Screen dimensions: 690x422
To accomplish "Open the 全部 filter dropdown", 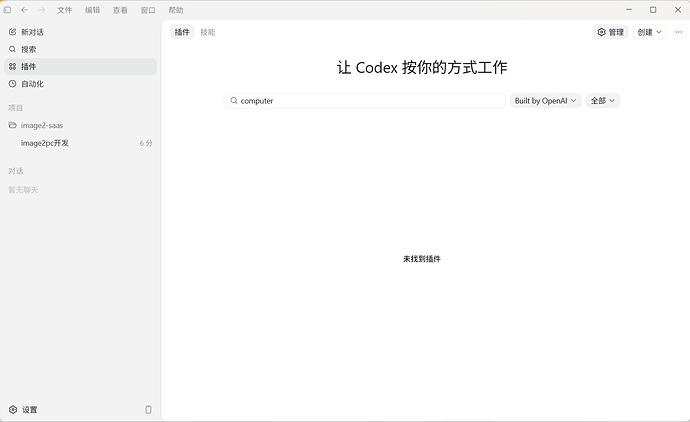I will (603, 101).
